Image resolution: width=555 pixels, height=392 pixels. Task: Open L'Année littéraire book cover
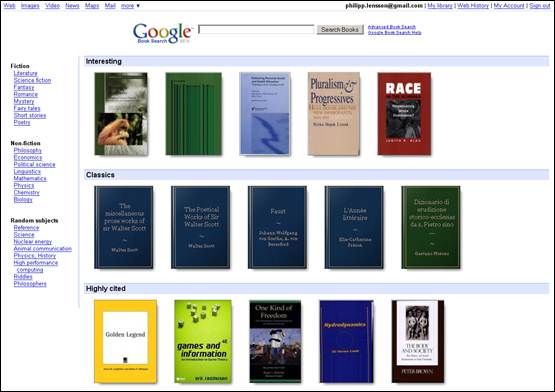[x=354, y=227]
